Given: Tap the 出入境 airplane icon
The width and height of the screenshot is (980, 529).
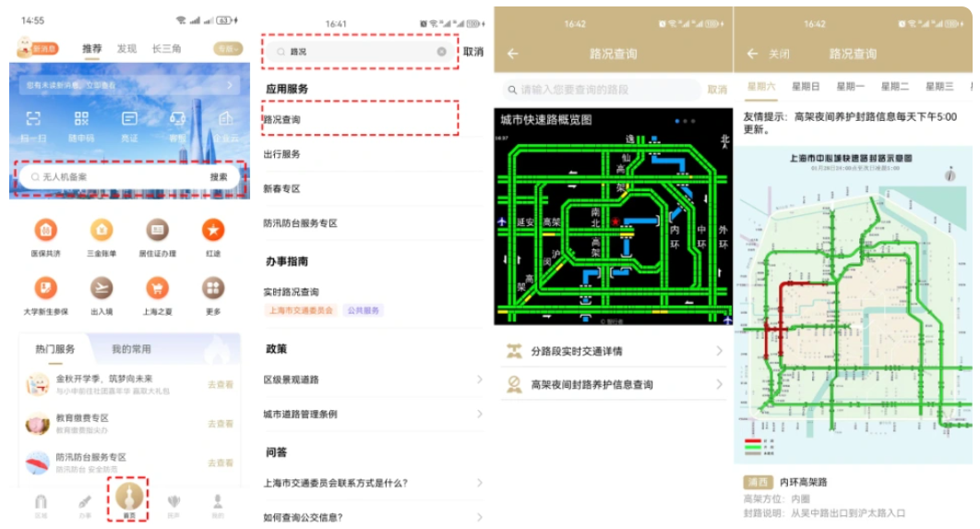Looking at the screenshot, I should coord(102,288).
